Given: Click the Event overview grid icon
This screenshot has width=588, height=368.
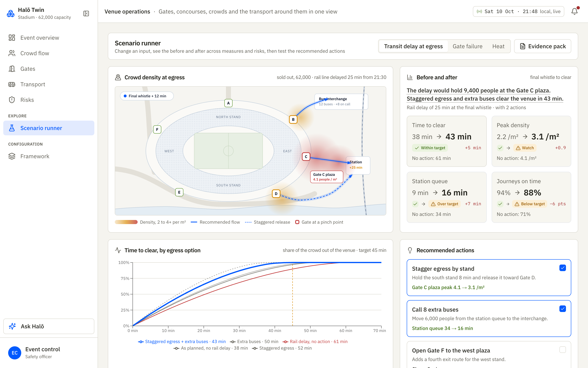Looking at the screenshot, I should coord(12,37).
